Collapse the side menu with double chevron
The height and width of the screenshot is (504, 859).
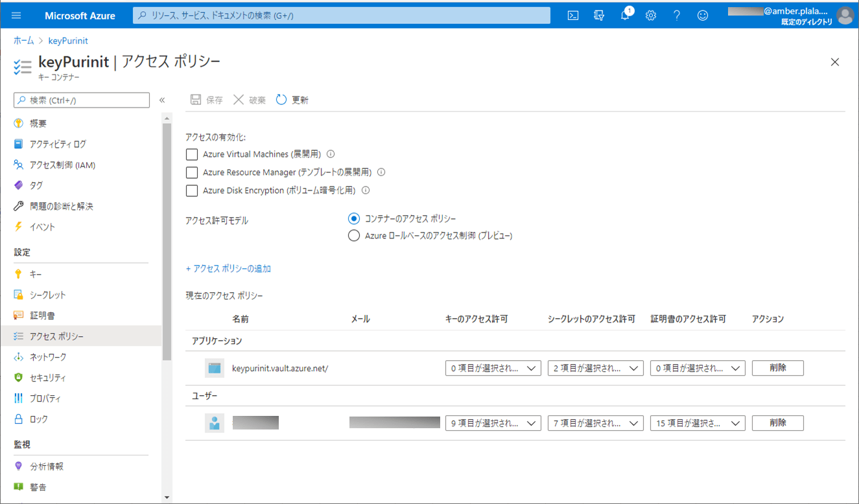tap(162, 100)
